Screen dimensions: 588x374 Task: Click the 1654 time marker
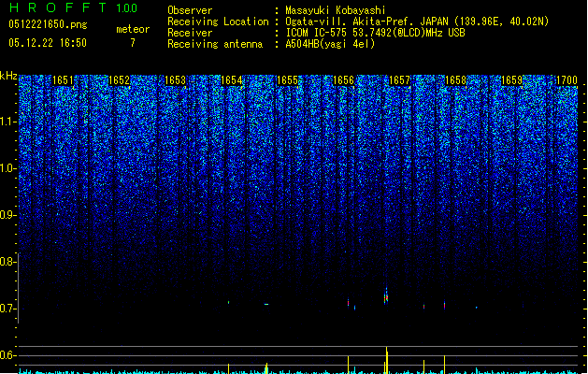232,80
